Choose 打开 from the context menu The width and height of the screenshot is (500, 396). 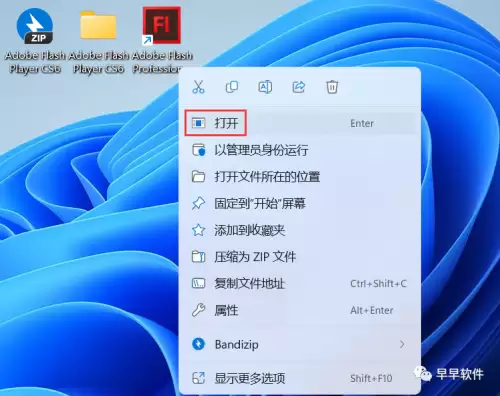[x=300, y=123]
